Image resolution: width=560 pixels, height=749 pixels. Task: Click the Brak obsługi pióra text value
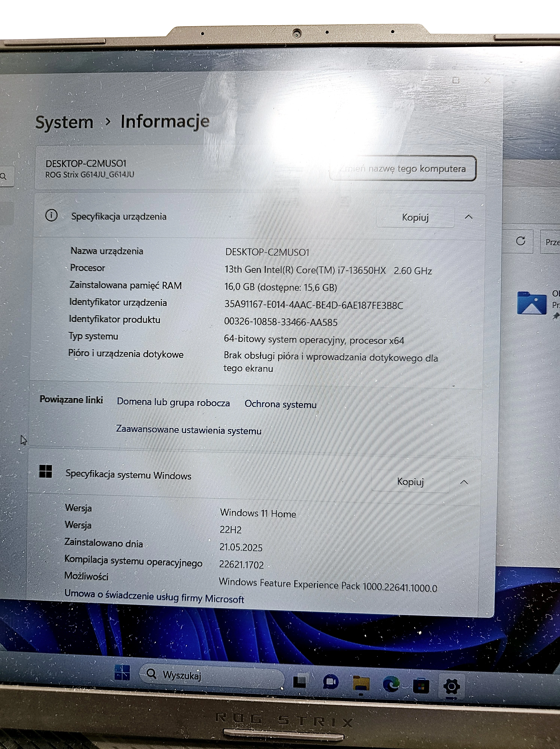pyautogui.click(x=331, y=362)
